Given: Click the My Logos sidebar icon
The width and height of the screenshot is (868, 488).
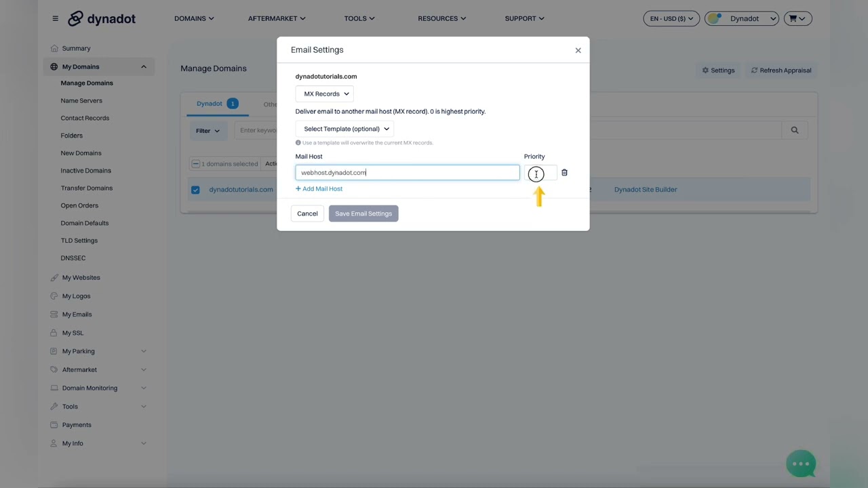Looking at the screenshot, I should (x=54, y=296).
